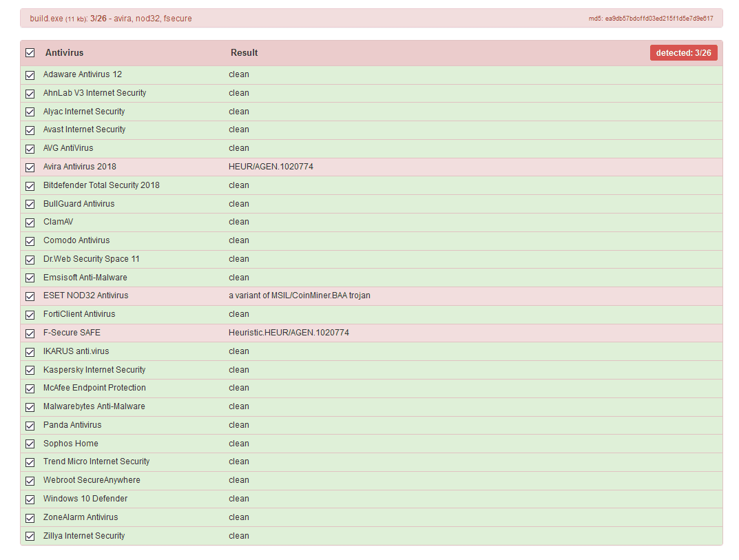Click the Windows 10 Defender name

(85, 499)
